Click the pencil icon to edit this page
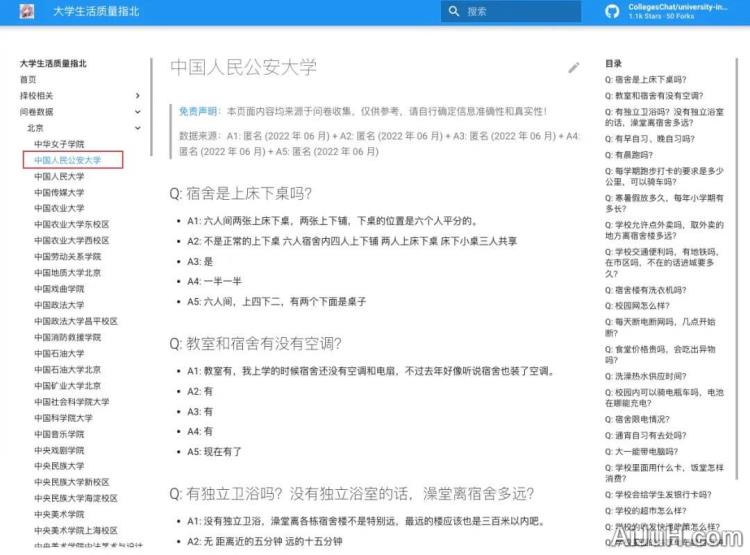 [573, 68]
